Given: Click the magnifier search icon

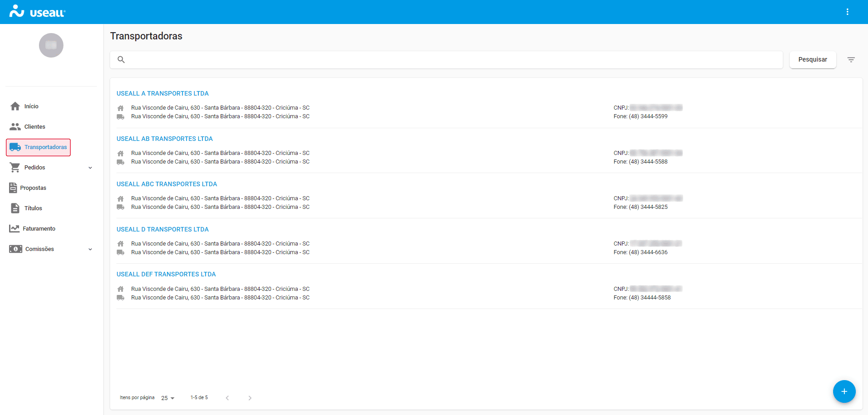Looking at the screenshot, I should pyautogui.click(x=121, y=59).
